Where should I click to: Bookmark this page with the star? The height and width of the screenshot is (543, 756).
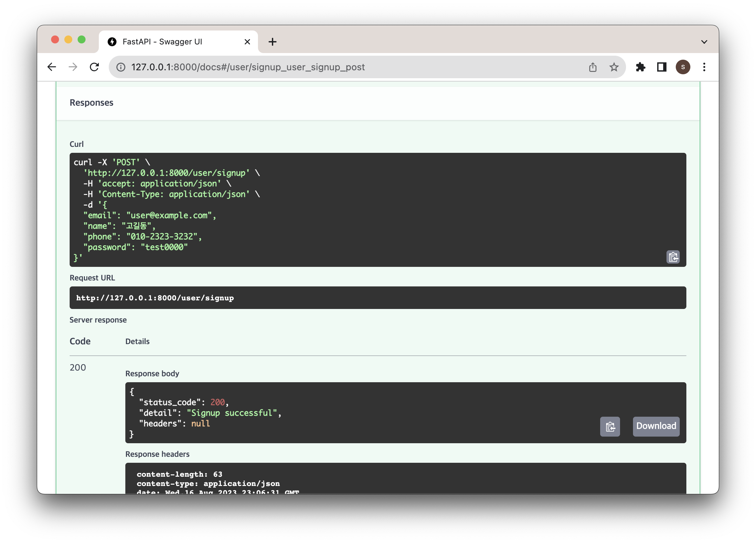pyautogui.click(x=614, y=67)
